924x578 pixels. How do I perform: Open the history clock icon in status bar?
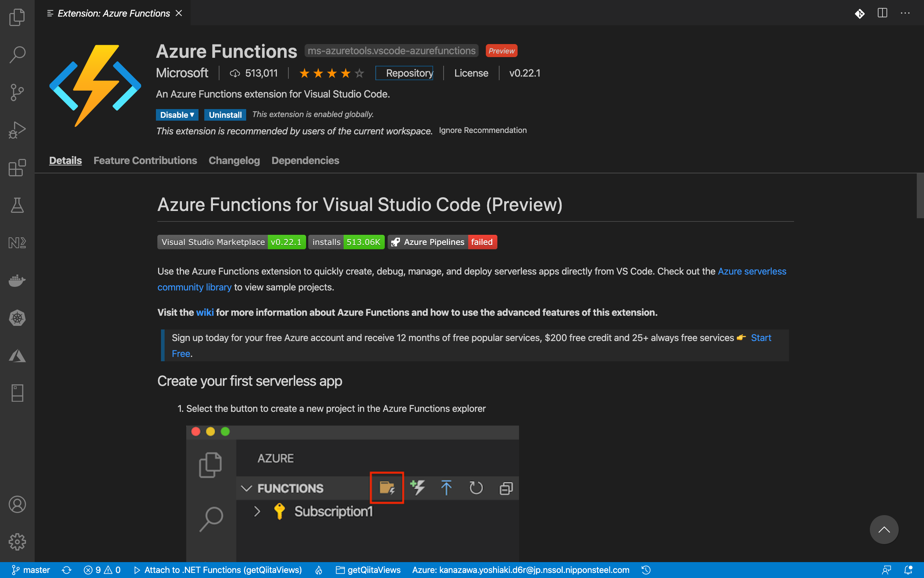pyautogui.click(x=646, y=570)
